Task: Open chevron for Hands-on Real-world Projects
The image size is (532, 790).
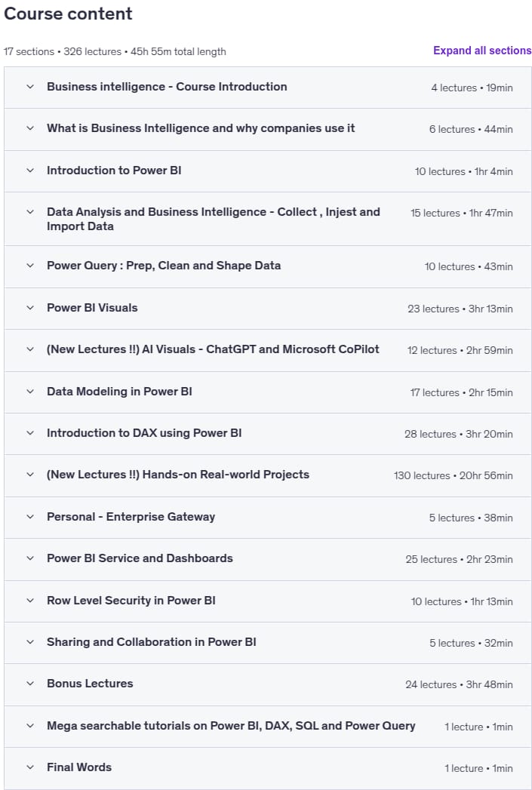Action: coord(30,475)
